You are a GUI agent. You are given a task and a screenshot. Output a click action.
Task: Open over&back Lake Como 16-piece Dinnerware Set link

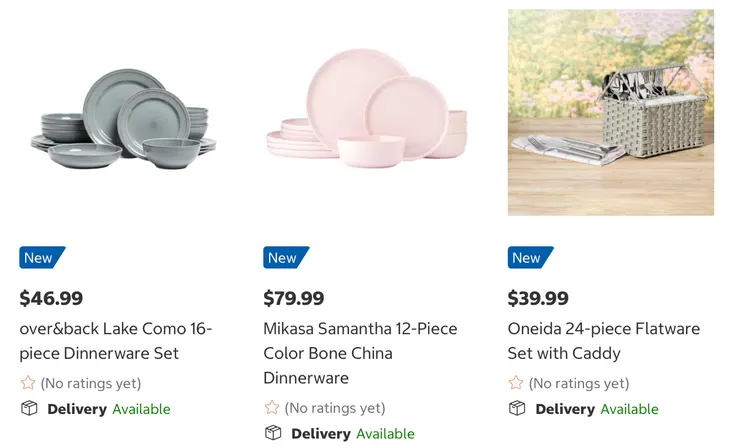coord(116,341)
